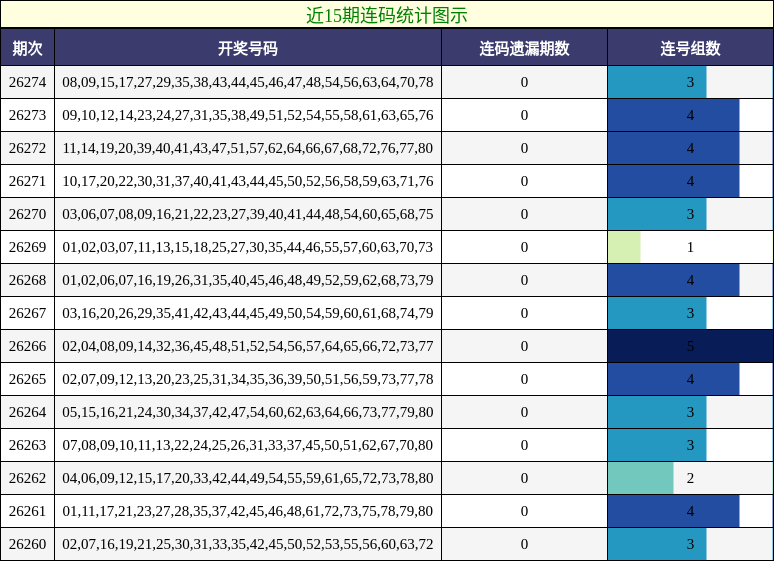Click the winning numbers for period 26264
The image size is (774, 561).
248,412
